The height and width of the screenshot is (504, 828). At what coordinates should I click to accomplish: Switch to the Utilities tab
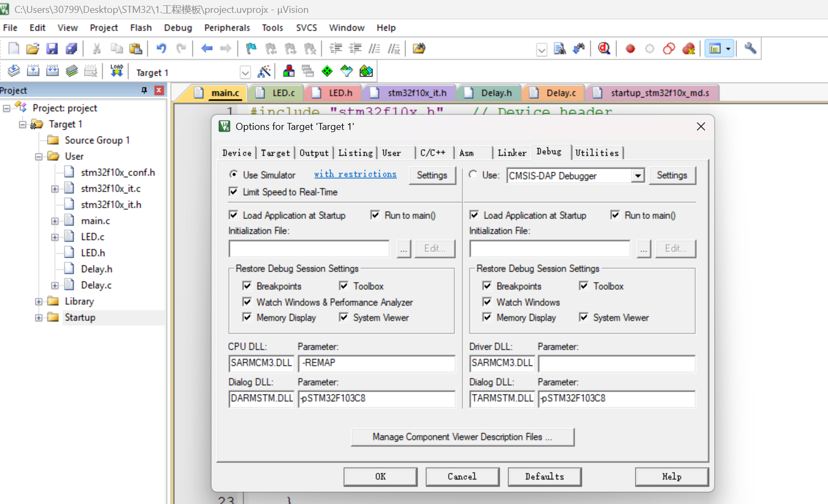coord(597,153)
